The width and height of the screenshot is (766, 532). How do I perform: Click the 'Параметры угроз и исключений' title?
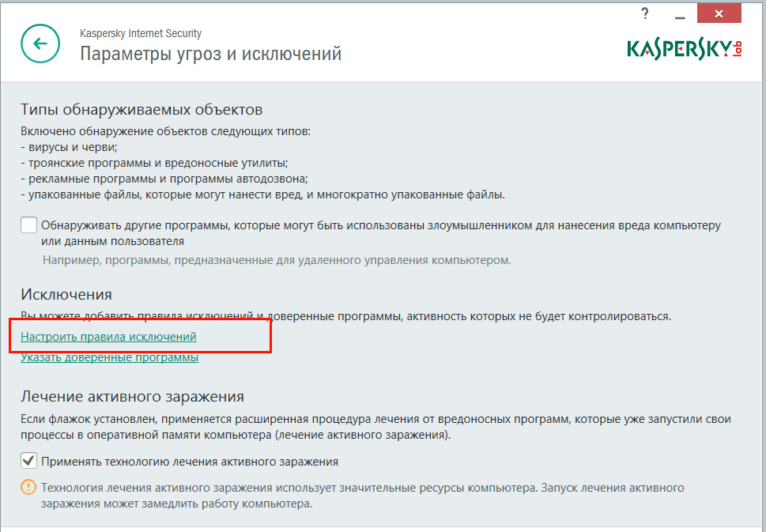pyautogui.click(x=210, y=54)
